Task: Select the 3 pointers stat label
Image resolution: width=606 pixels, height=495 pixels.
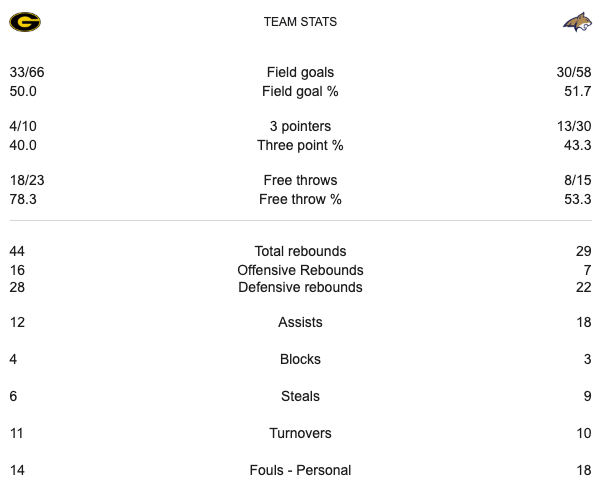Action: [x=300, y=127]
